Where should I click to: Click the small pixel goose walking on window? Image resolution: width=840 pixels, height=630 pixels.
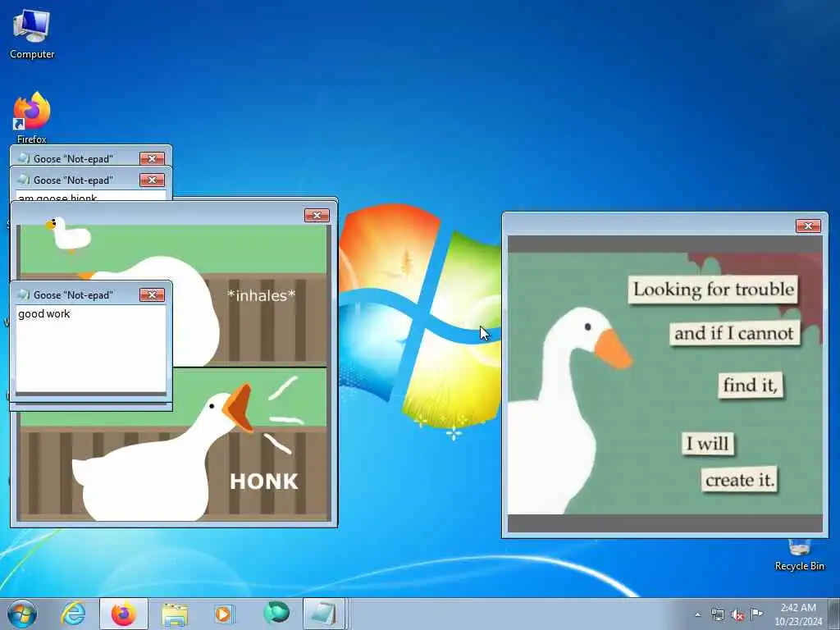point(68,234)
